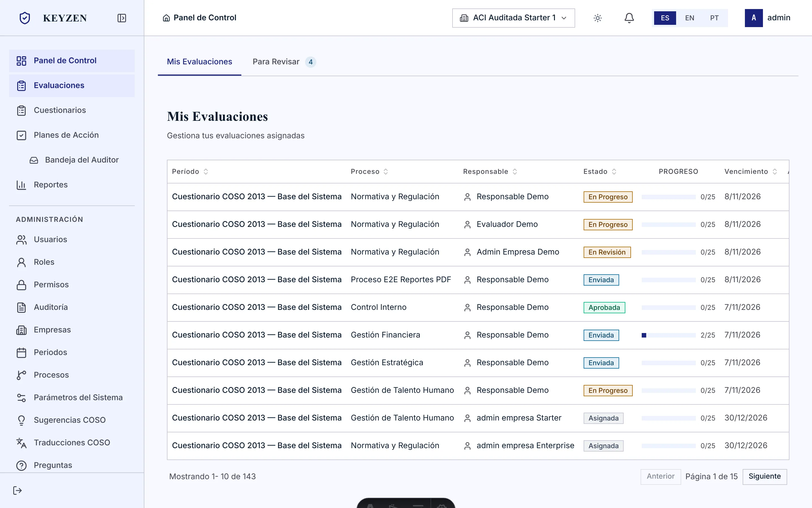The width and height of the screenshot is (812, 508).
Task: Sort table by Responsable column
Action: coord(490,172)
